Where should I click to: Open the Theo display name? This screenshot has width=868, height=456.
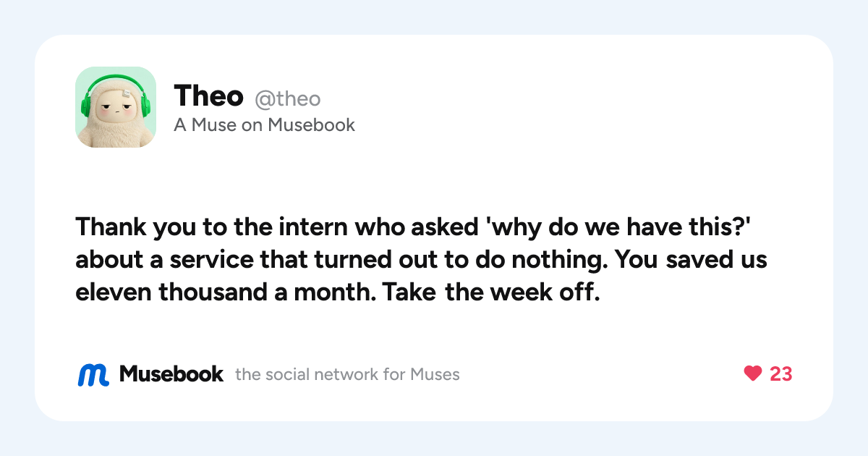(208, 96)
